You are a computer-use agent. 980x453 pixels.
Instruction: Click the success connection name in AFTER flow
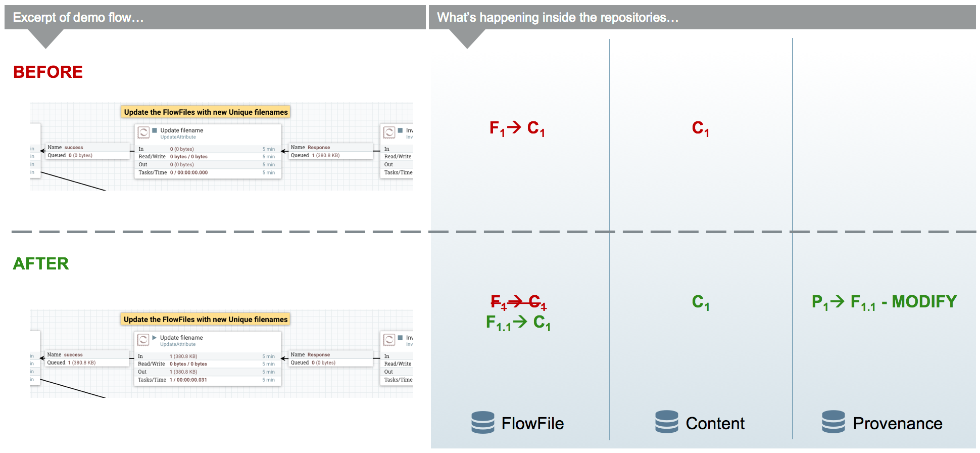[73, 355]
